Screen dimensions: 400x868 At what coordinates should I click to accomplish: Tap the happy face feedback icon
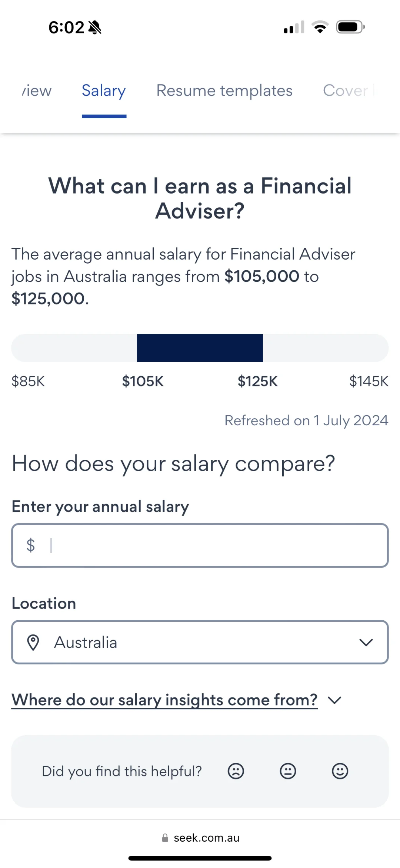click(340, 771)
